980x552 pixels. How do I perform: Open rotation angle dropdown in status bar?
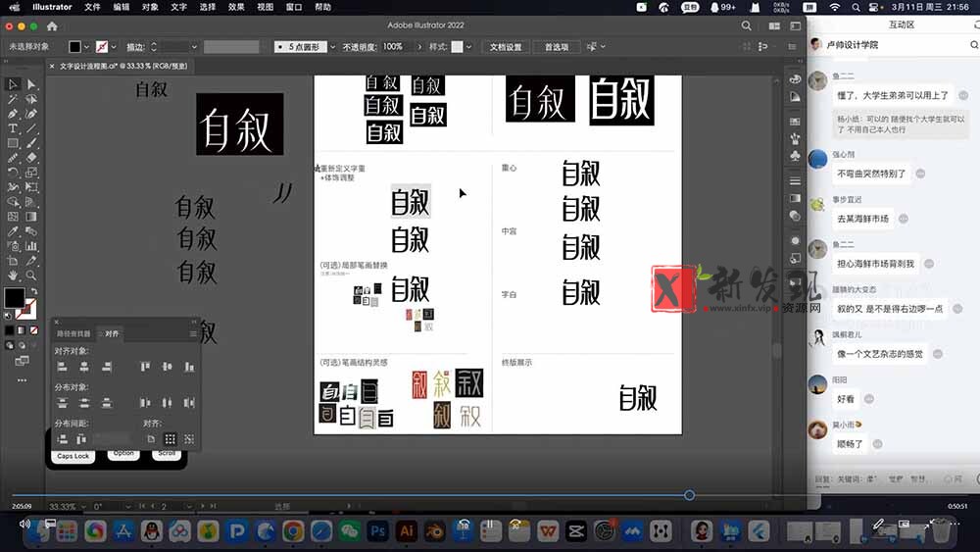pyautogui.click(x=128, y=506)
